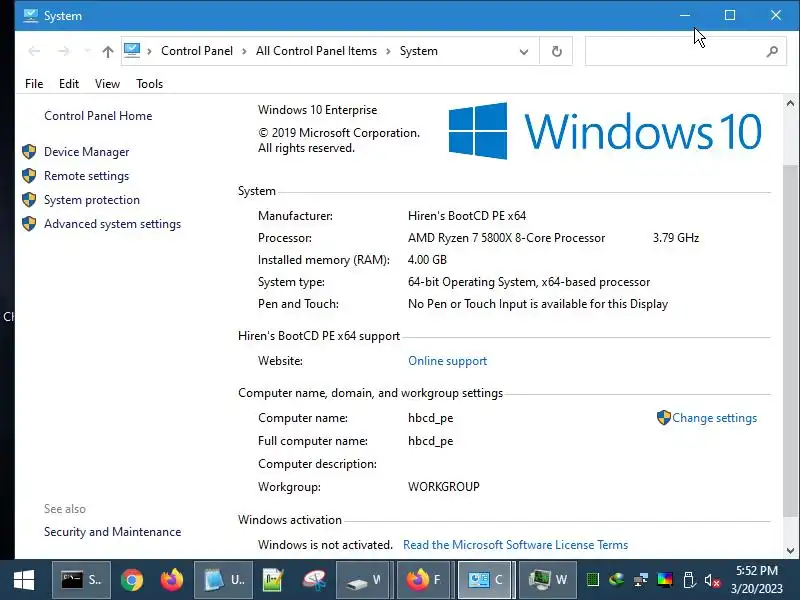Open the File menu

pyautogui.click(x=34, y=84)
